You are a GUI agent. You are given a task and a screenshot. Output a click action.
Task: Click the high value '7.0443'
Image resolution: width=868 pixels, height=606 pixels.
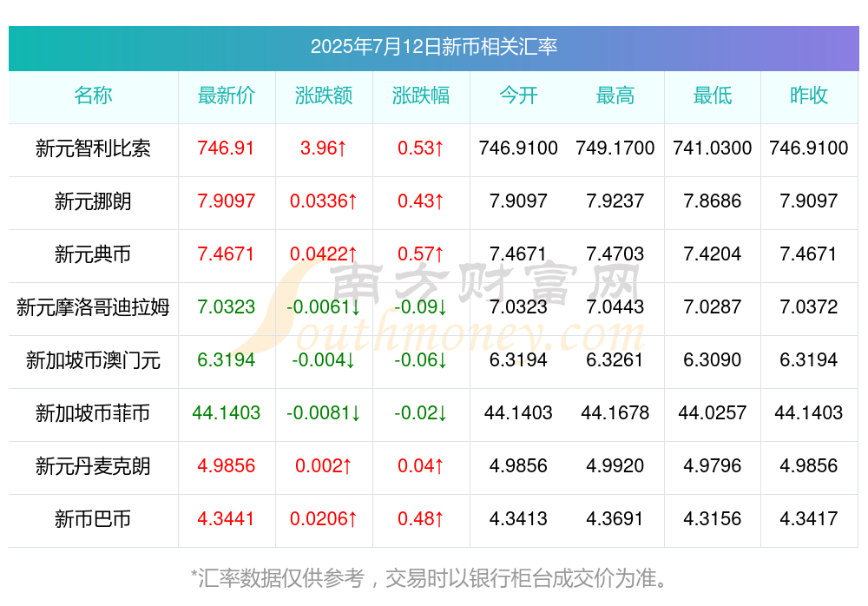pos(615,306)
